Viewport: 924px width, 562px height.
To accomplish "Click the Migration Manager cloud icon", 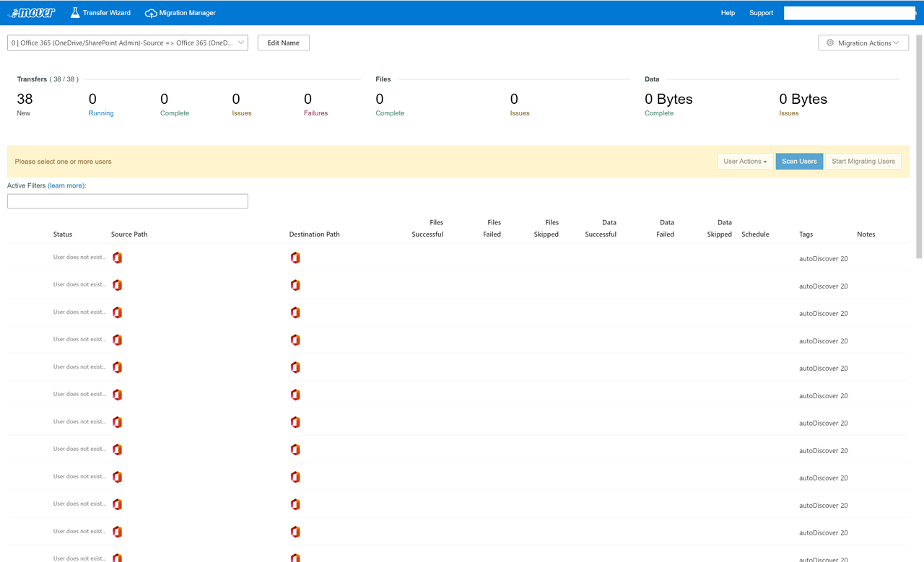I will click(x=151, y=13).
